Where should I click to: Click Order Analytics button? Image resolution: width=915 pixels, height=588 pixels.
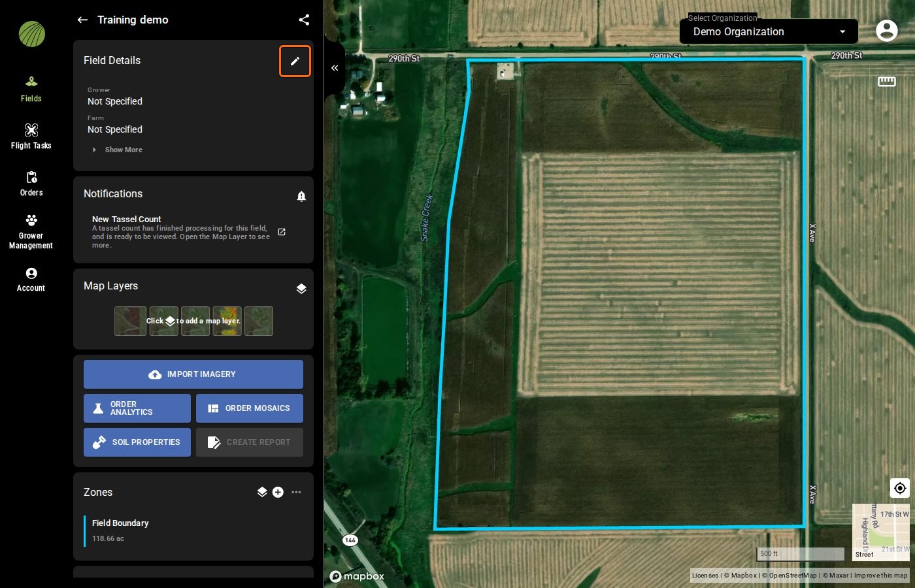coord(137,408)
